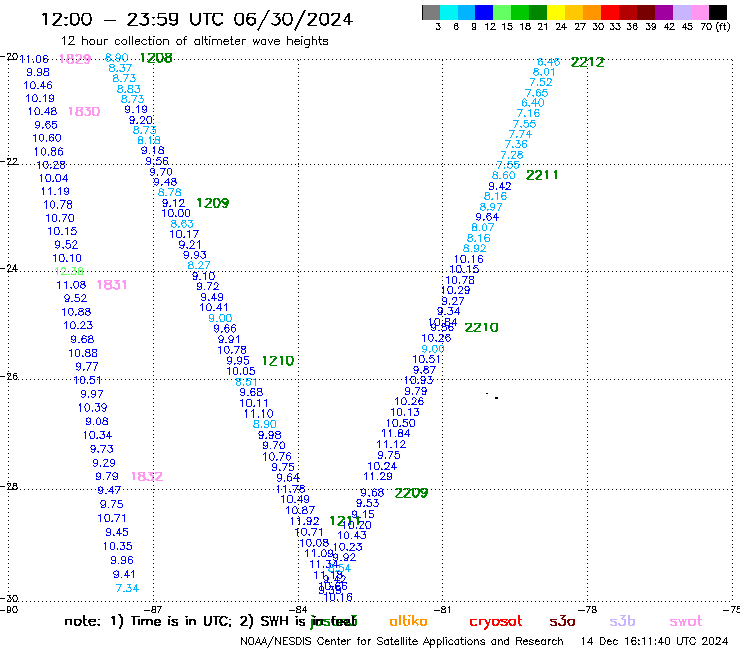Click the wave height value 11.10
Image resolution: width=740 pixels, height=650 pixels.
259,414
